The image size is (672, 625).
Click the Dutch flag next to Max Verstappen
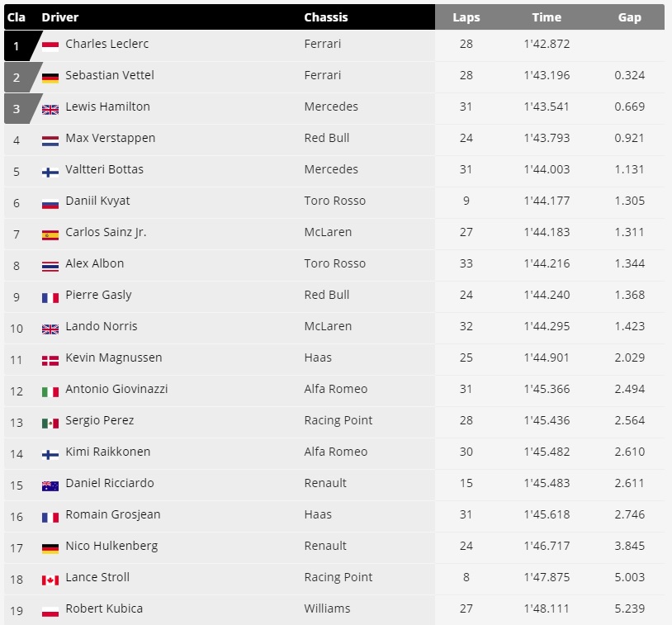coord(50,140)
